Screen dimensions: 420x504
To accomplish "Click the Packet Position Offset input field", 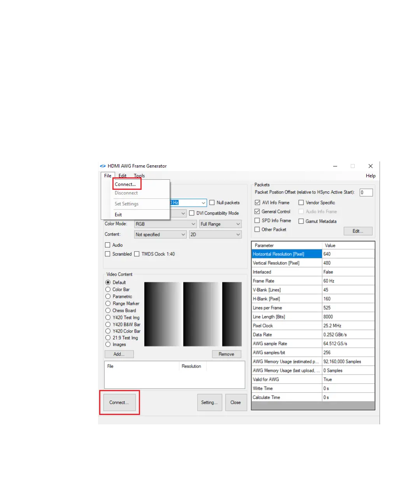I will (366, 192).
